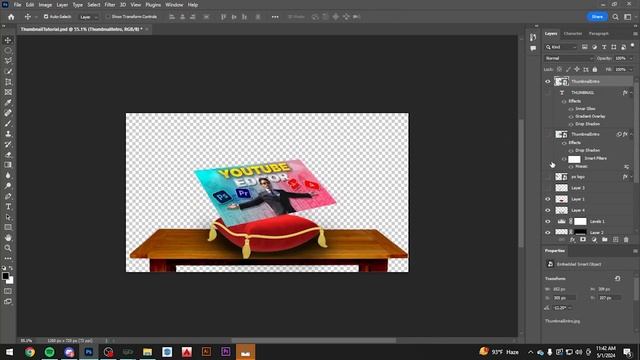Hide the top ThumbnailIntro layer
The width and height of the screenshot is (640, 360).
pos(548,82)
